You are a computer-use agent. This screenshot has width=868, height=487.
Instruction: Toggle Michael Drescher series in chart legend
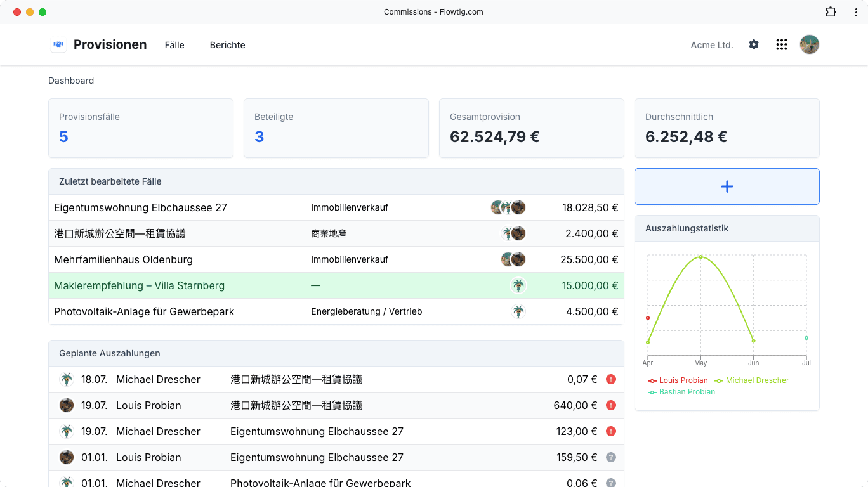click(752, 380)
